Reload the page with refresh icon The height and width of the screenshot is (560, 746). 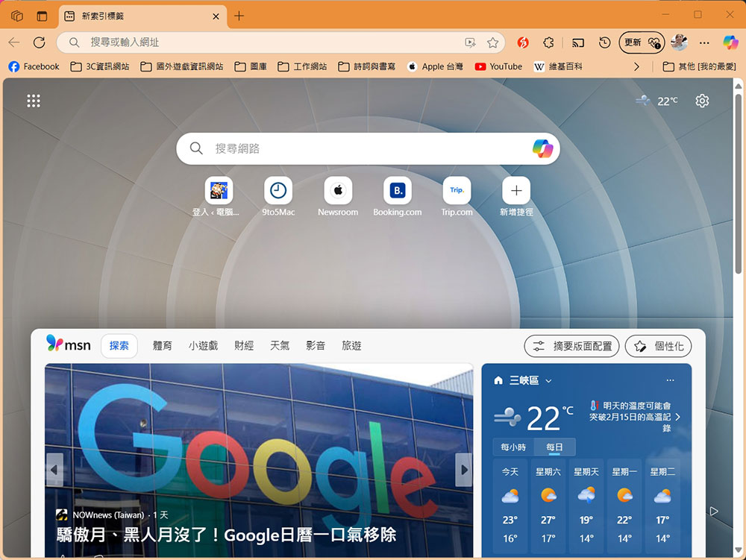click(x=39, y=43)
